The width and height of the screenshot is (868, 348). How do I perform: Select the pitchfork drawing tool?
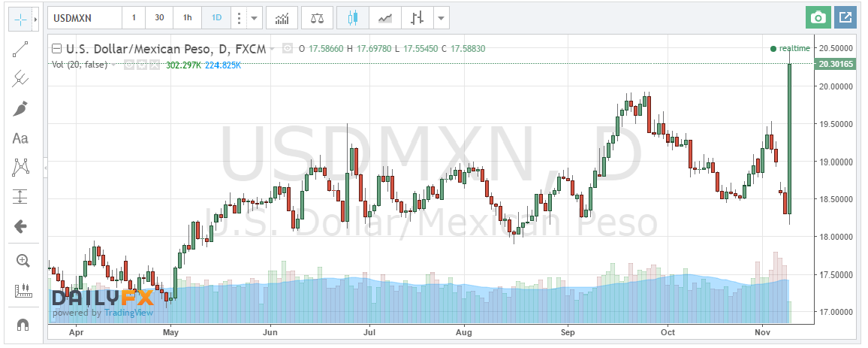(x=20, y=79)
